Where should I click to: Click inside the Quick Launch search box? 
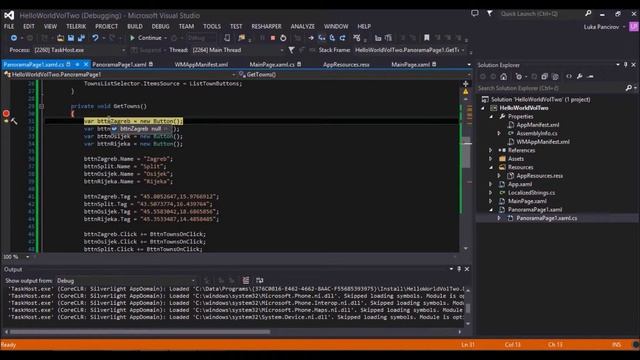point(541,13)
